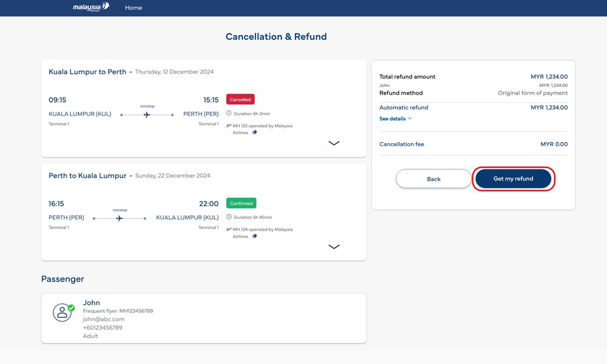This screenshot has height=364, width=607.
Task: Click the Get my refund button
Action: point(513,178)
